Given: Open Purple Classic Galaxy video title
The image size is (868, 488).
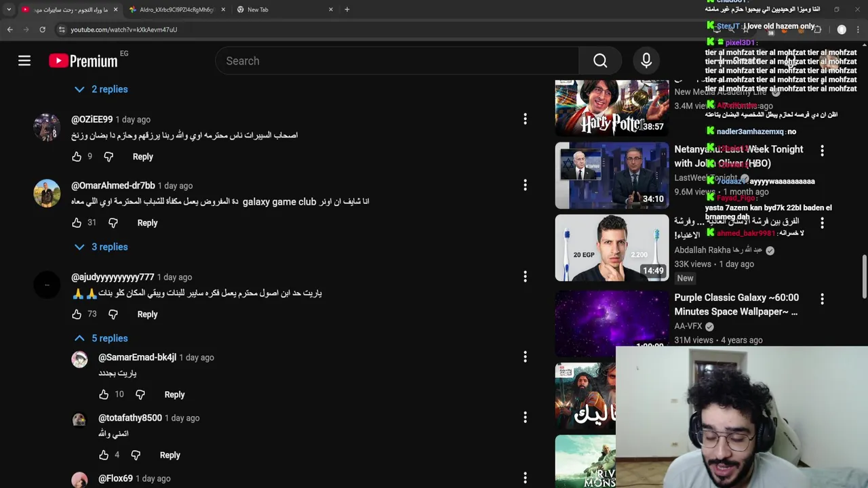Looking at the screenshot, I should pos(736,304).
